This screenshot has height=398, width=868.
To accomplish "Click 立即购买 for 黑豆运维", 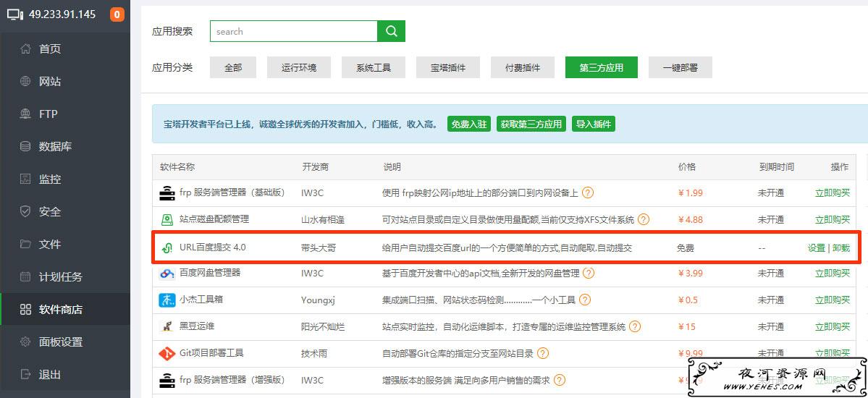I will click(833, 326).
